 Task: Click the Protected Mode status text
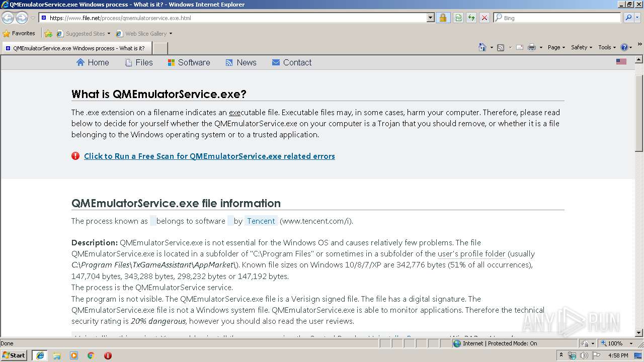point(500,343)
